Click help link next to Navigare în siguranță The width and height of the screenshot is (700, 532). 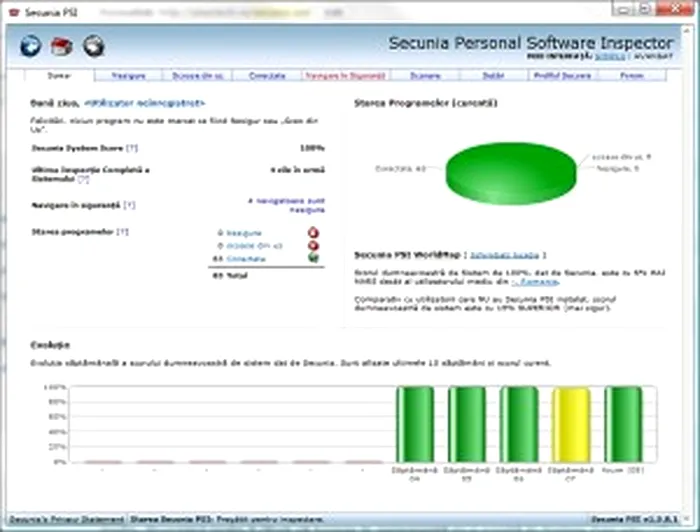[126, 204]
